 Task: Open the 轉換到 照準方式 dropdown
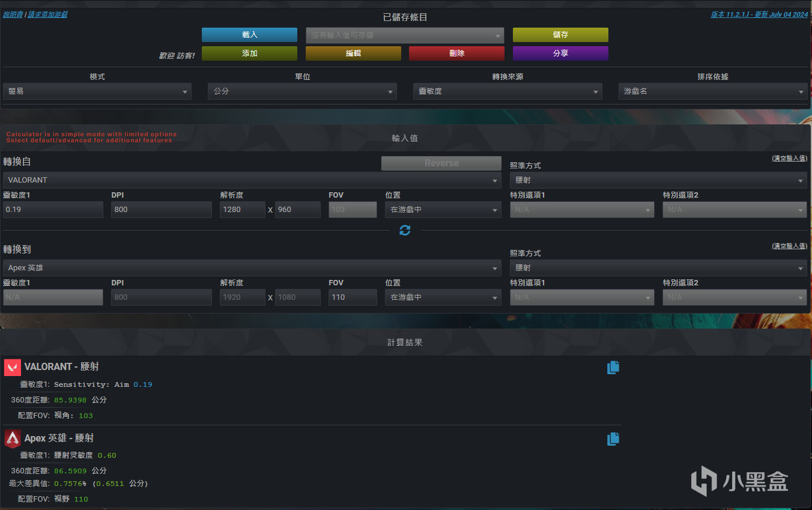tap(658, 268)
